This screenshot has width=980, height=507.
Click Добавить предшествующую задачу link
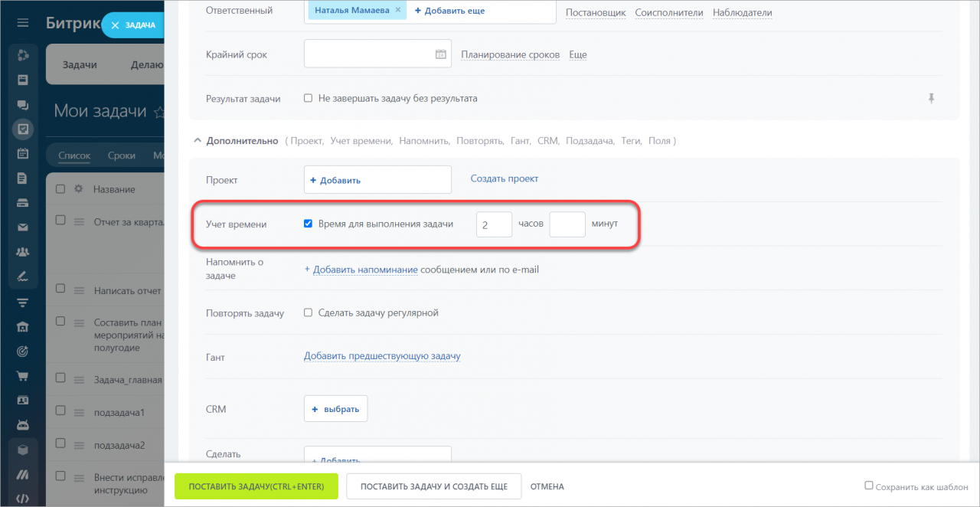pyautogui.click(x=382, y=356)
